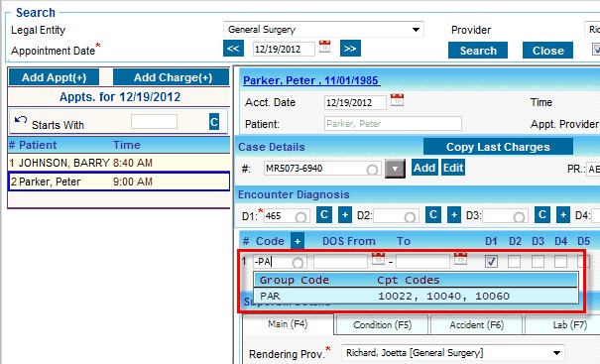The height and width of the screenshot is (364, 600).
Task: Uncheck the D1 checkbox in charge row
Action: (491, 262)
